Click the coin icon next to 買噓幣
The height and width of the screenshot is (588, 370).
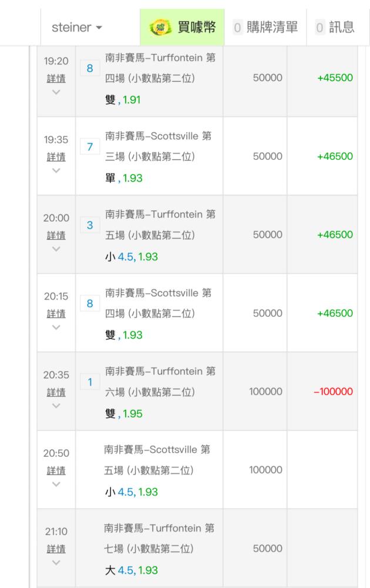click(x=160, y=28)
